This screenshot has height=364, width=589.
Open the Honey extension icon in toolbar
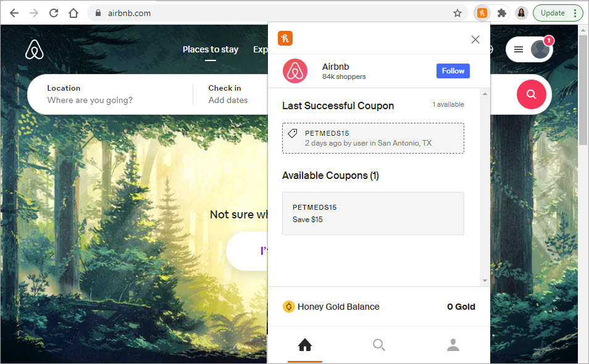tap(482, 13)
